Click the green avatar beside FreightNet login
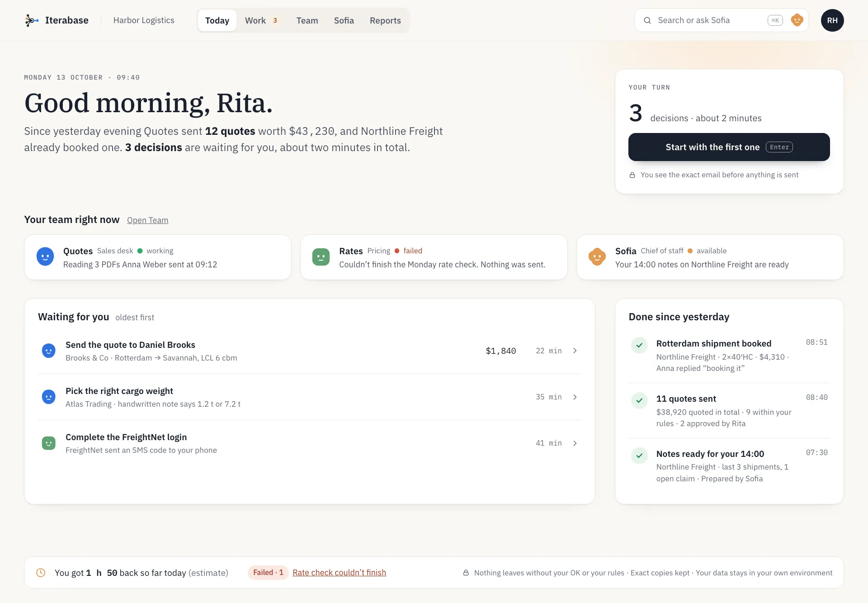The width and height of the screenshot is (868, 603). [x=49, y=443]
